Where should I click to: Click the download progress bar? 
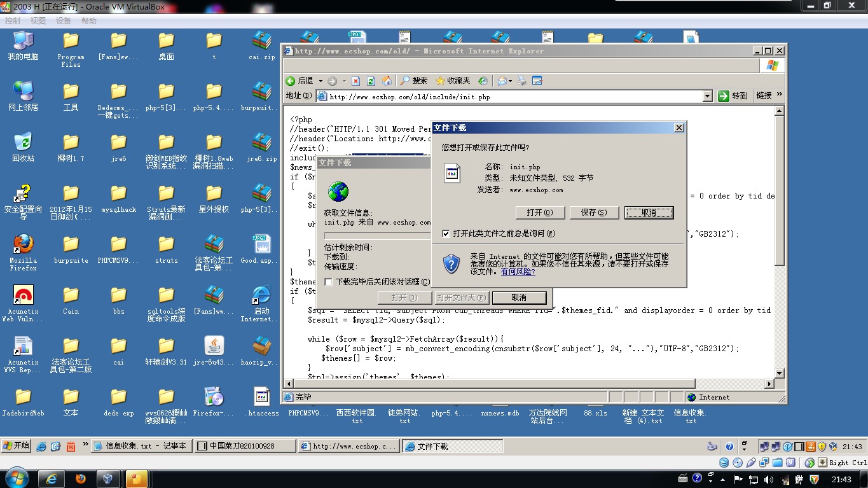click(x=378, y=235)
